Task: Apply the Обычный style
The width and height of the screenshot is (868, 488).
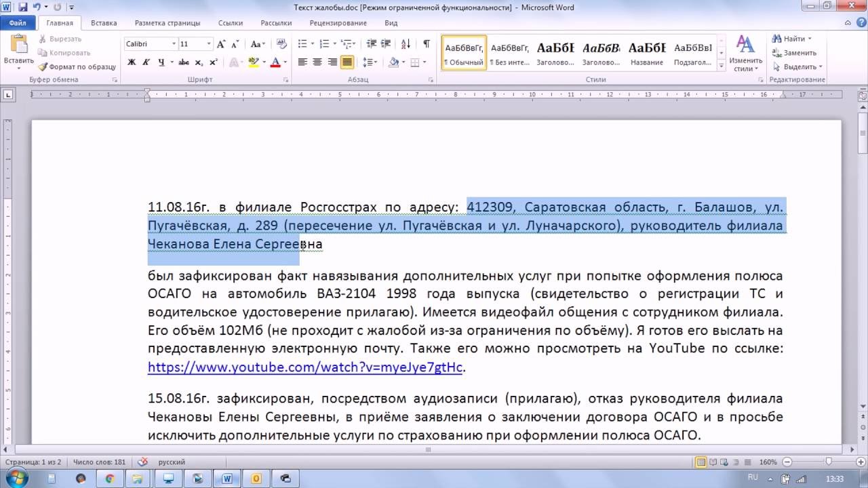Action: pyautogui.click(x=464, y=53)
